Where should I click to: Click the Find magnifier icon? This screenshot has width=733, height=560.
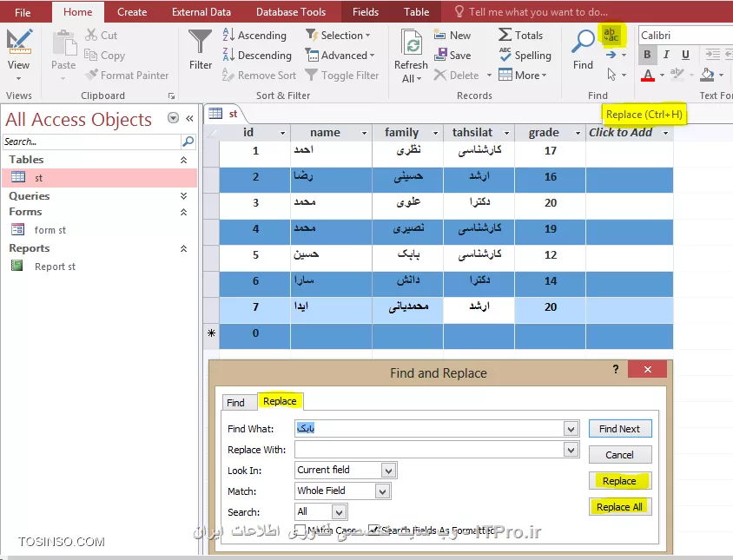pyautogui.click(x=583, y=42)
